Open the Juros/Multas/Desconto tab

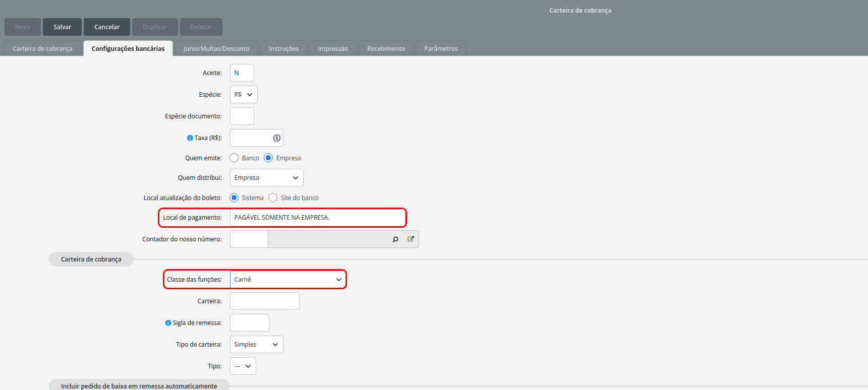pyautogui.click(x=216, y=48)
